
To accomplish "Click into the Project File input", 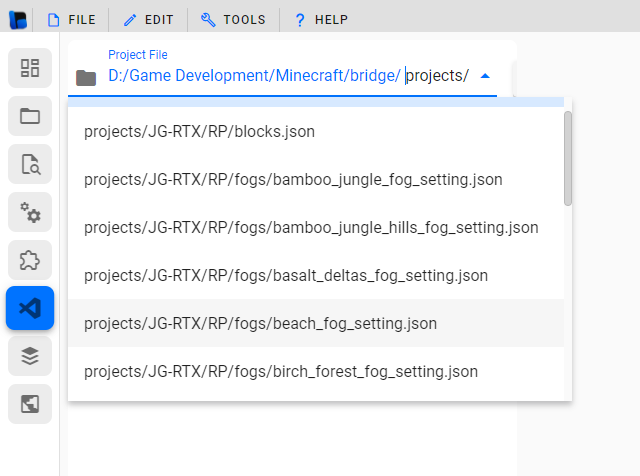I will tap(288, 76).
